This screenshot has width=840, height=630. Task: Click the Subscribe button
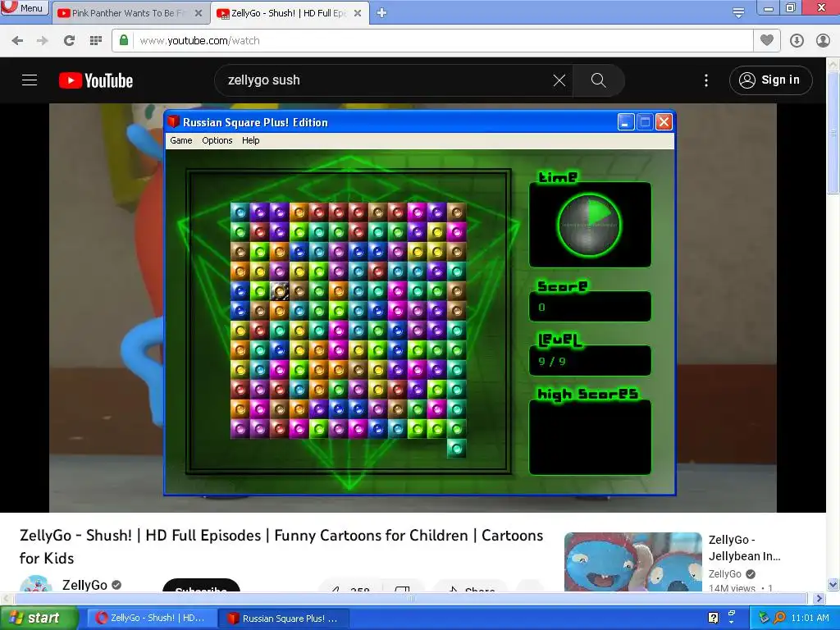click(x=201, y=585)
